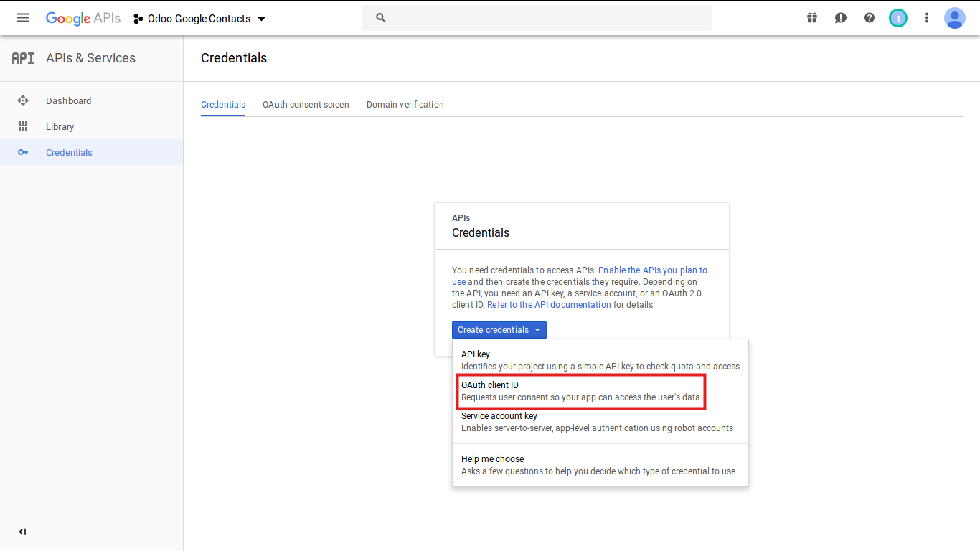The height and width of the screenshot is (551, 980).
Task: Open the gift free trial icon
Action: tap(812, 18)
